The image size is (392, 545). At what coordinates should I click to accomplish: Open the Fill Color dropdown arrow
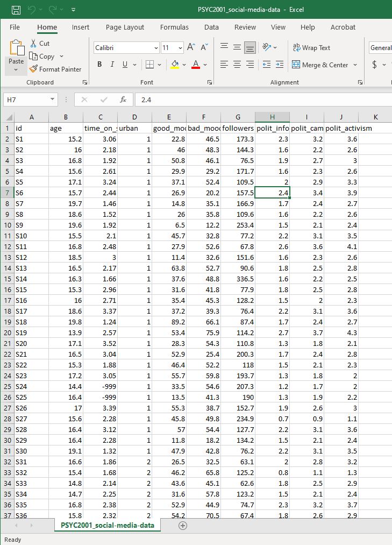[x=184, y=65]
